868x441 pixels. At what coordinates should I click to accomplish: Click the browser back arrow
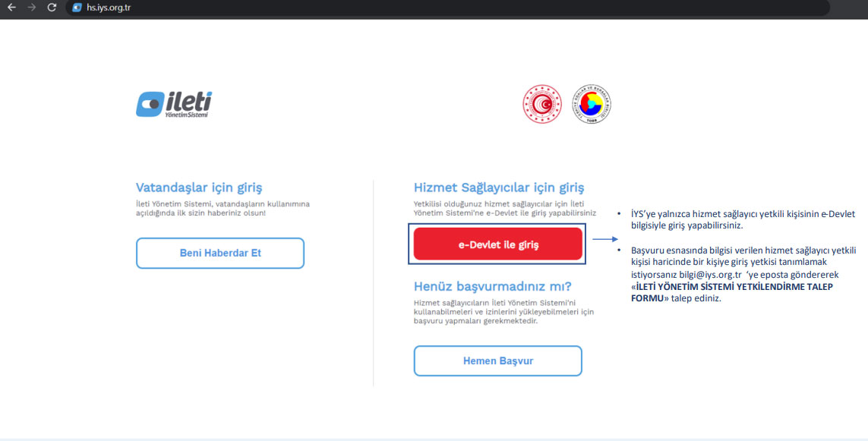[11, 8]
